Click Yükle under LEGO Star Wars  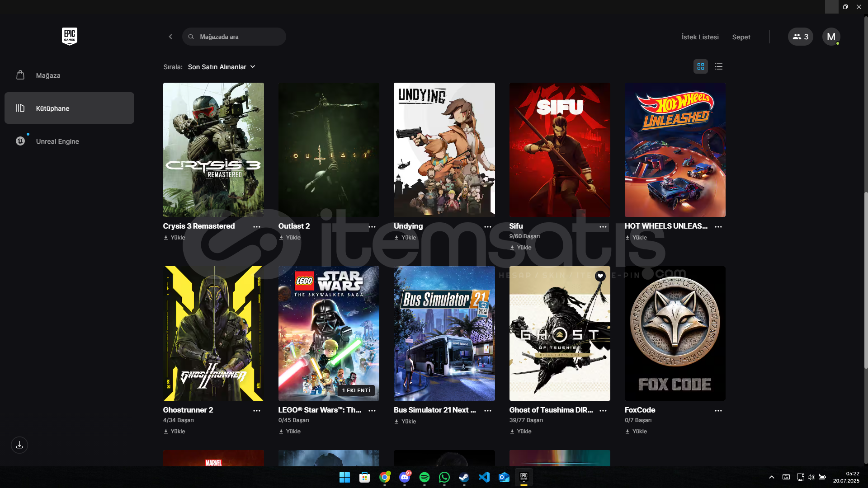coord(290,432)
